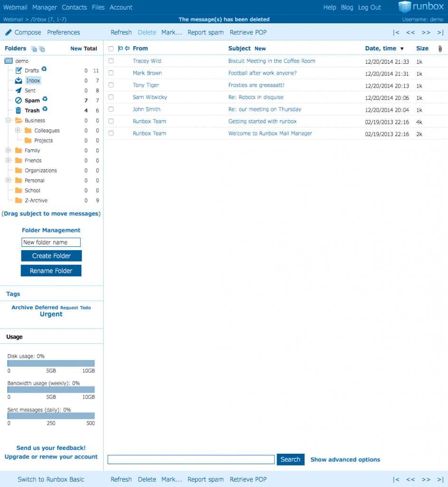The width and height of the screenshot is (448, 487).
Task: Click the Disk usage bar
Action: click(51, 363)
